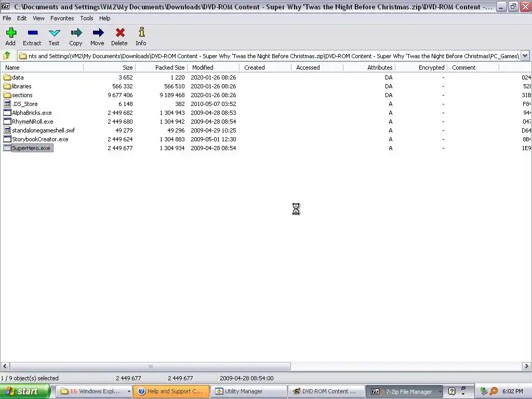The image size is (532, 399).
Task: Click the Created column header
Action: click(265, 68)
